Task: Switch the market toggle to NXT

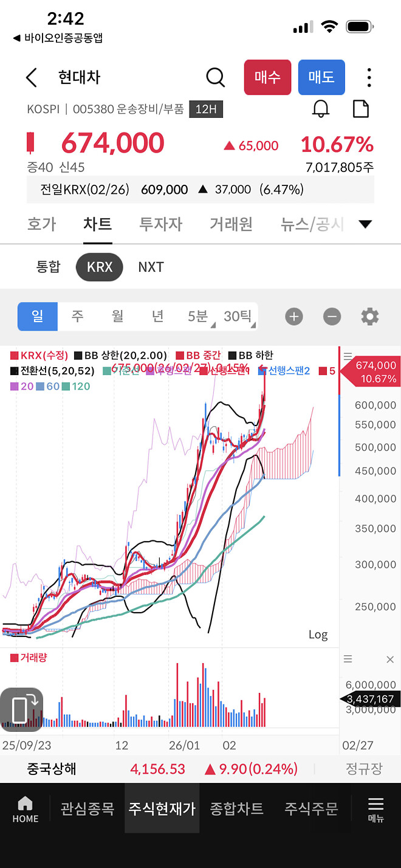Action: pos(151,267)
